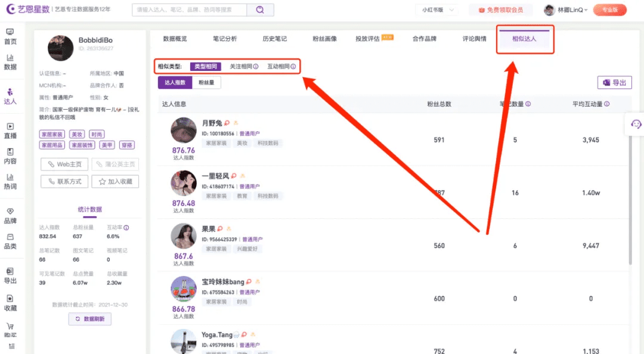Select the 统计数据 tab in profile
Screen dimensions: 644x354
[90, 209]
